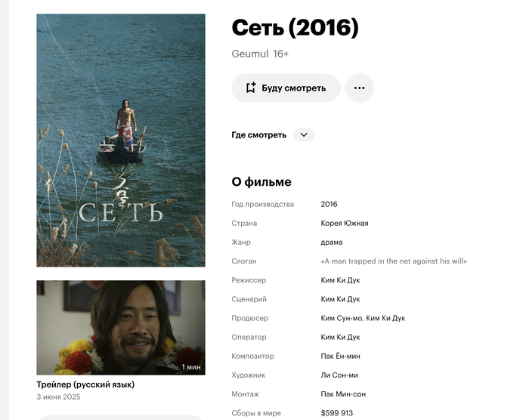Click the Буду смотреть button

[x=286, y=88]
